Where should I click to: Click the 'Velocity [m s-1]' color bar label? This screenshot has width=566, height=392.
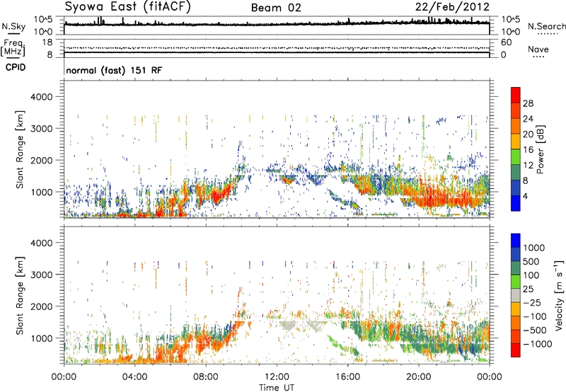(559, 295)
